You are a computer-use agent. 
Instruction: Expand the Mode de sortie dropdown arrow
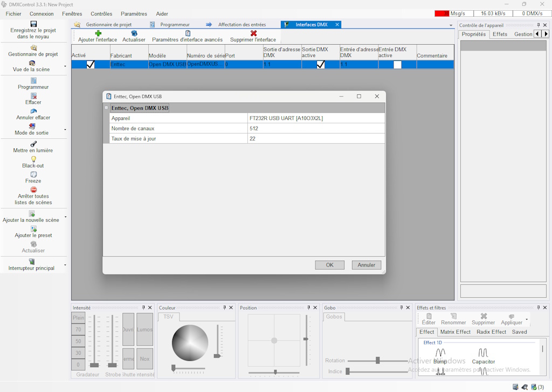pyautogui.click(x=65, y=130)
